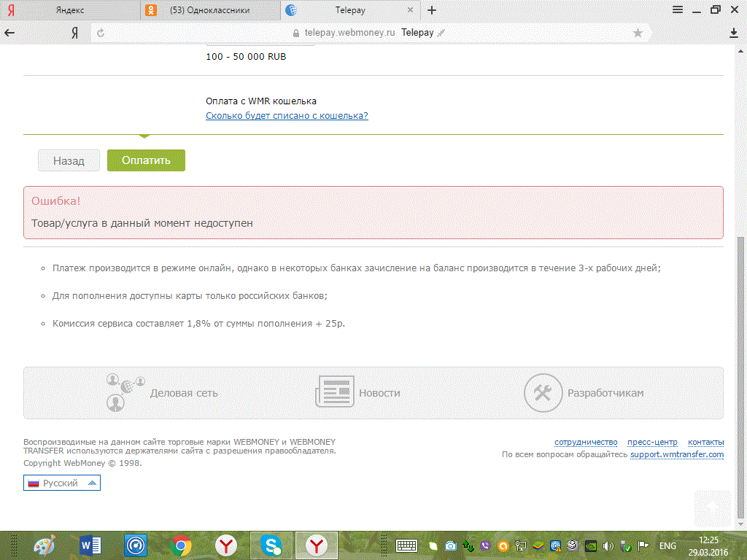This screenshot has height=560, width=747.
Task: Click the printer-like tray icon
Action: (x=573, y=545)
